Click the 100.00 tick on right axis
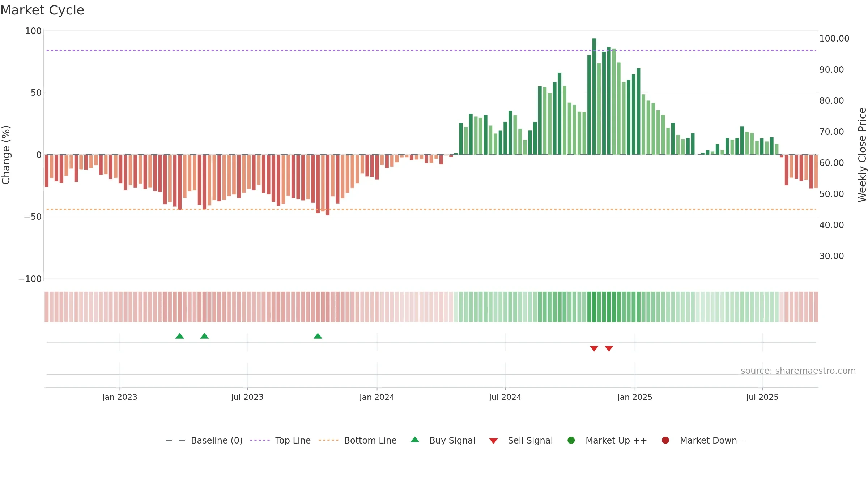 point(834,39)
